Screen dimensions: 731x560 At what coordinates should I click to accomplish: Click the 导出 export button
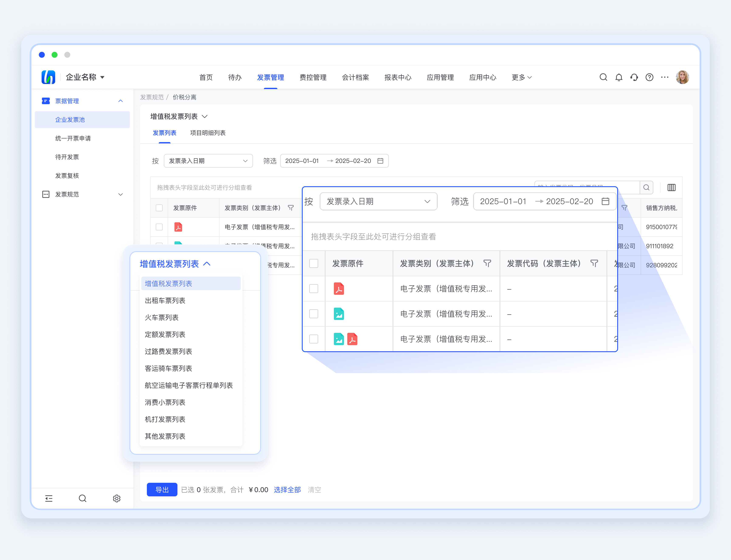pyautogui.click(x=162, y=490)
